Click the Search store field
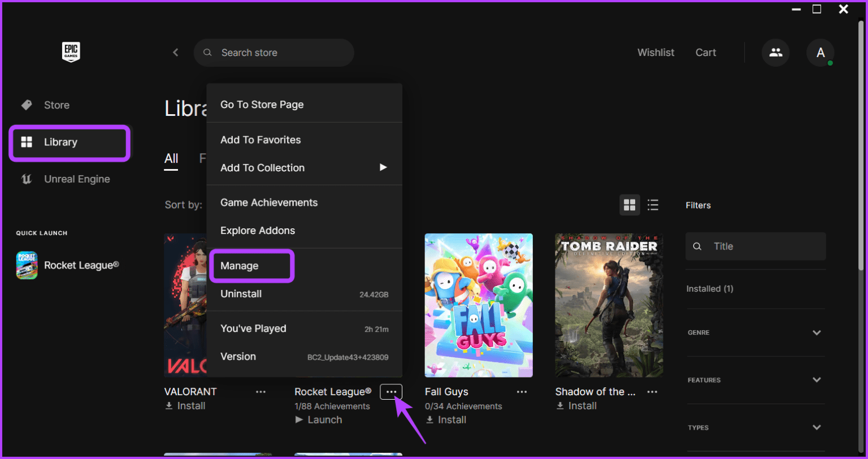This screenshot has height=459, width=868. point(274,53)
